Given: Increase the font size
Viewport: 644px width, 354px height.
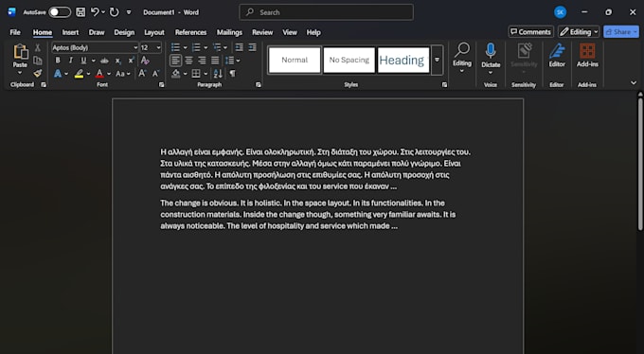Looking at the screenshot, I should point(142,74).
